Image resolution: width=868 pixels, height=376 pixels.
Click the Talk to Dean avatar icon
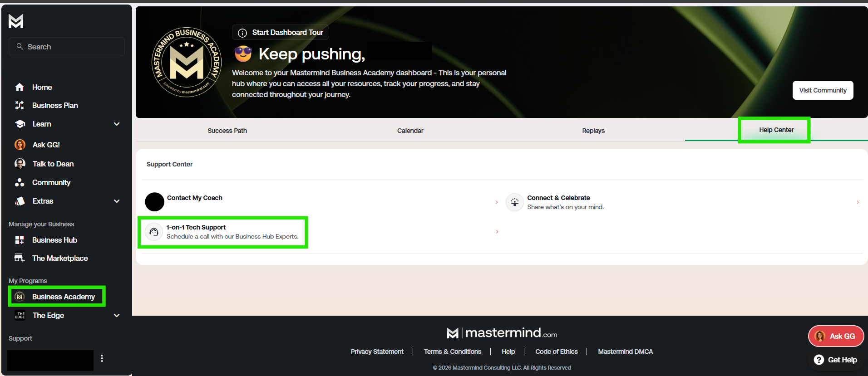click(20, 164)
